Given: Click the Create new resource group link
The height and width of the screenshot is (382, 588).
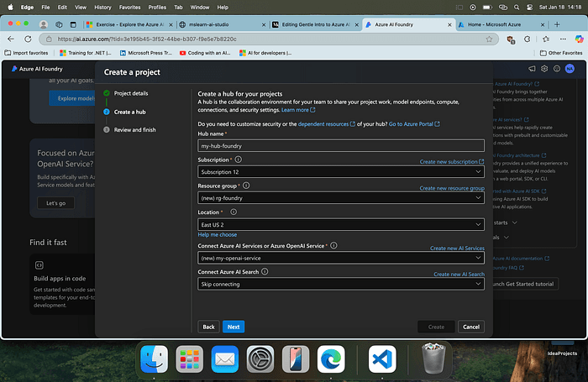Looking at the screenshot, I should [452, 188].
